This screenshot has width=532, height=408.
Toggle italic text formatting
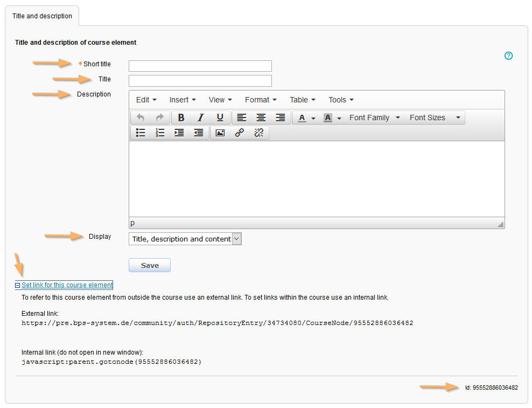[200, 117]
